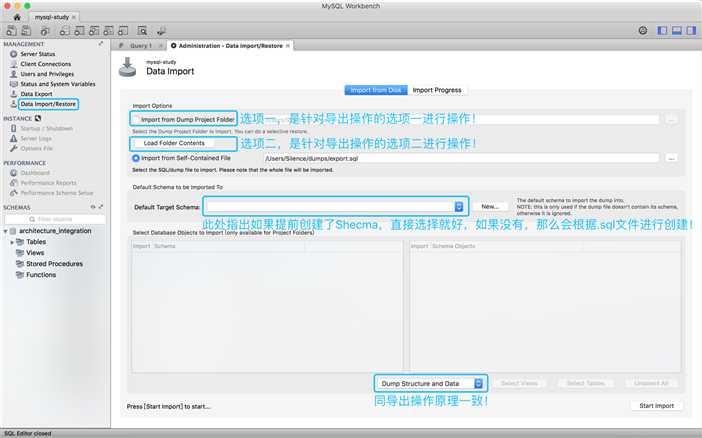Click the search table data toolbar icon

click(x=142, y=31)
